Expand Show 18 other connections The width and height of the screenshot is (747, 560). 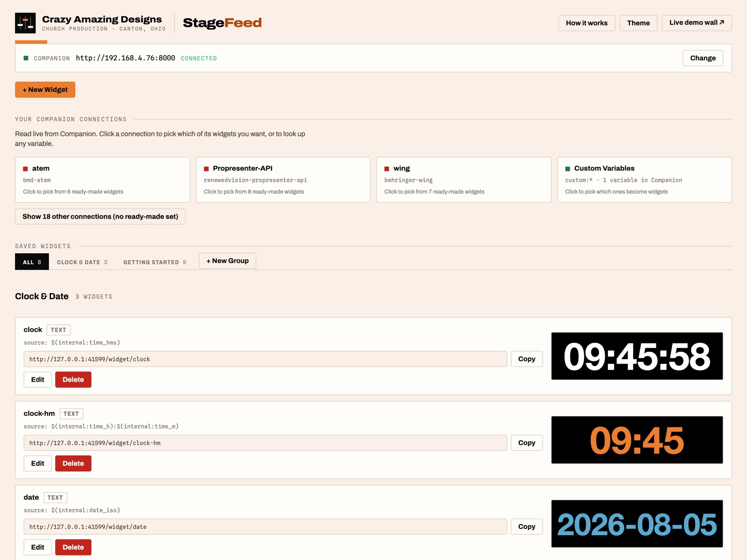click(x=100, y=217)
